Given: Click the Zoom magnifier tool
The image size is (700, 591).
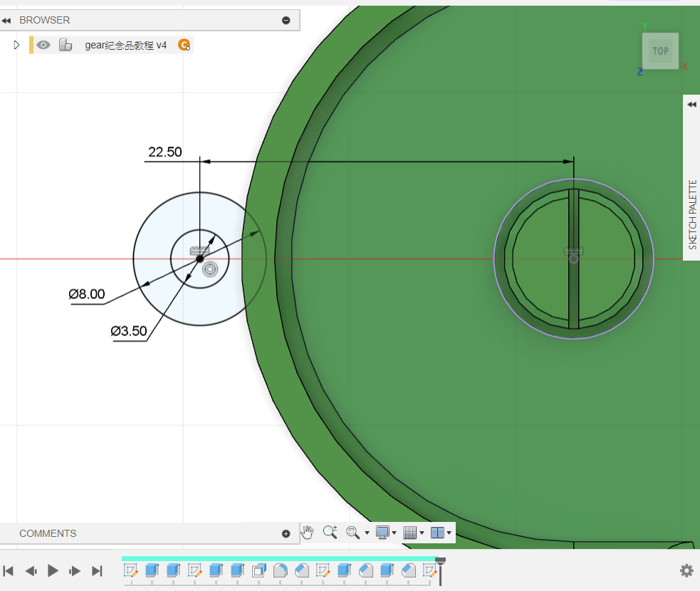Looking at the screenshot, I should [330, 532].
